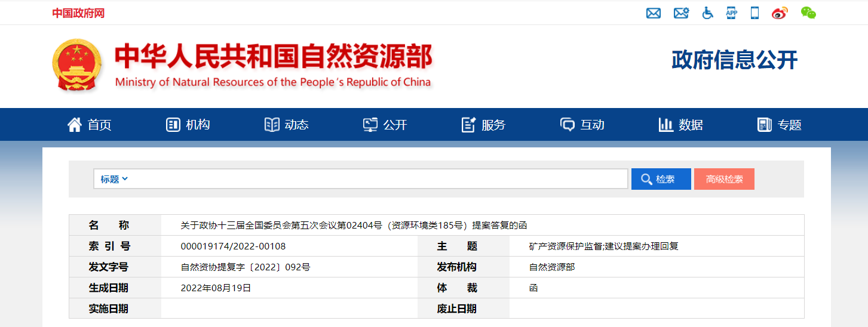Screen dimensions: 868x327
Task: Open the APP download icon
Action: 732,13
